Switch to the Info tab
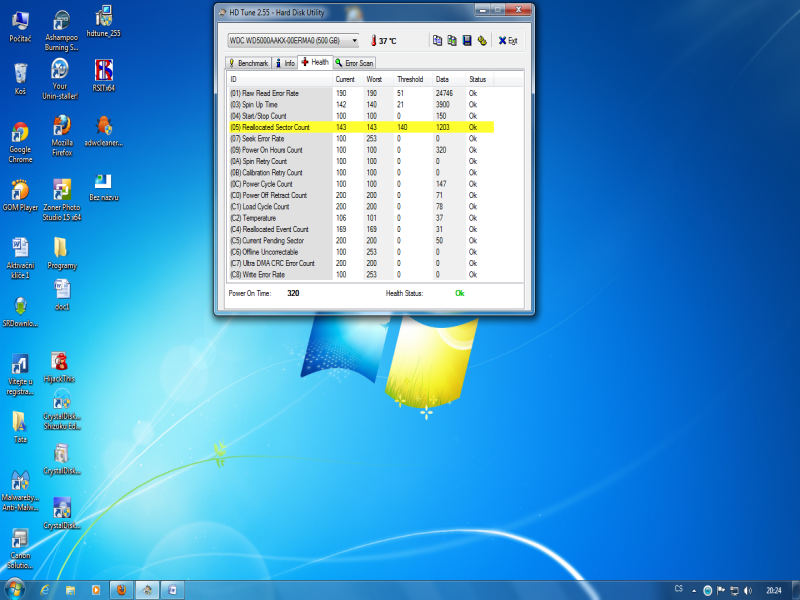The width and height of the screenshot is (800, 600). click(x=285, y=63)
